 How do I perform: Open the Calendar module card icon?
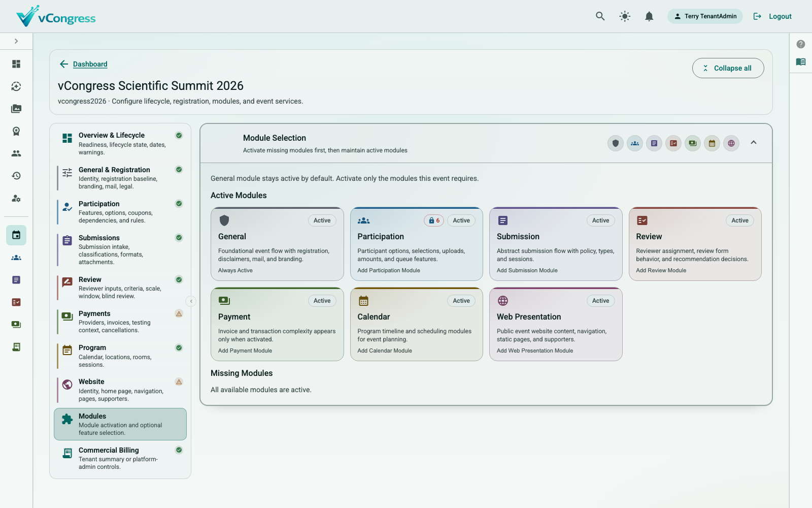click(363, 301)
